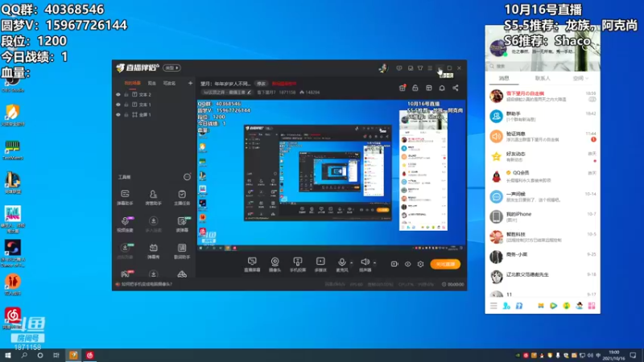
Task: Toggle preview eye icon near the start-live button
Action: click(x=407, y=264)
